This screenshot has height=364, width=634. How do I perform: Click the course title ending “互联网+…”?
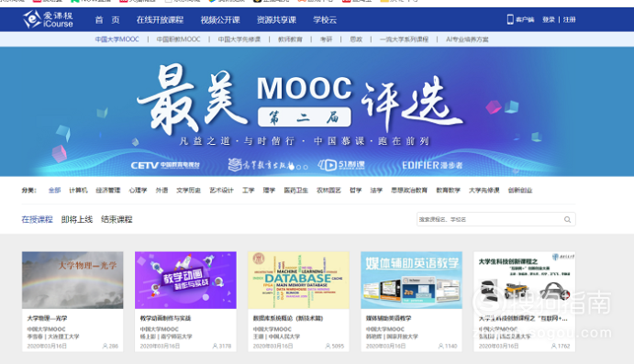523,318
